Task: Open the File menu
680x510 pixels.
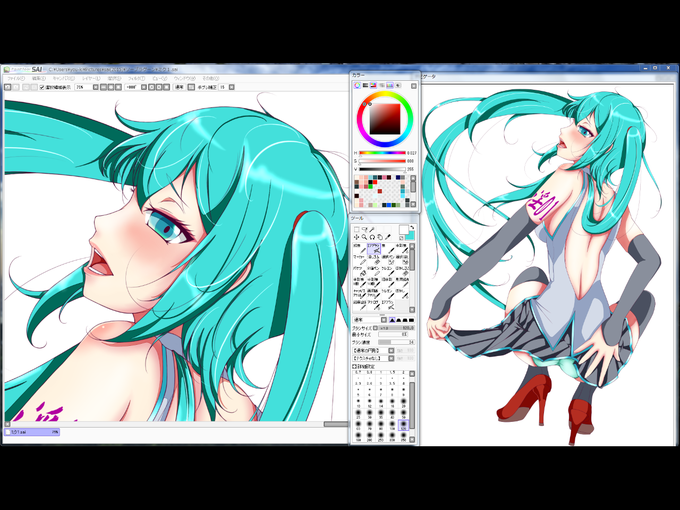Action: pyautogui.click(x=16, y=78)
